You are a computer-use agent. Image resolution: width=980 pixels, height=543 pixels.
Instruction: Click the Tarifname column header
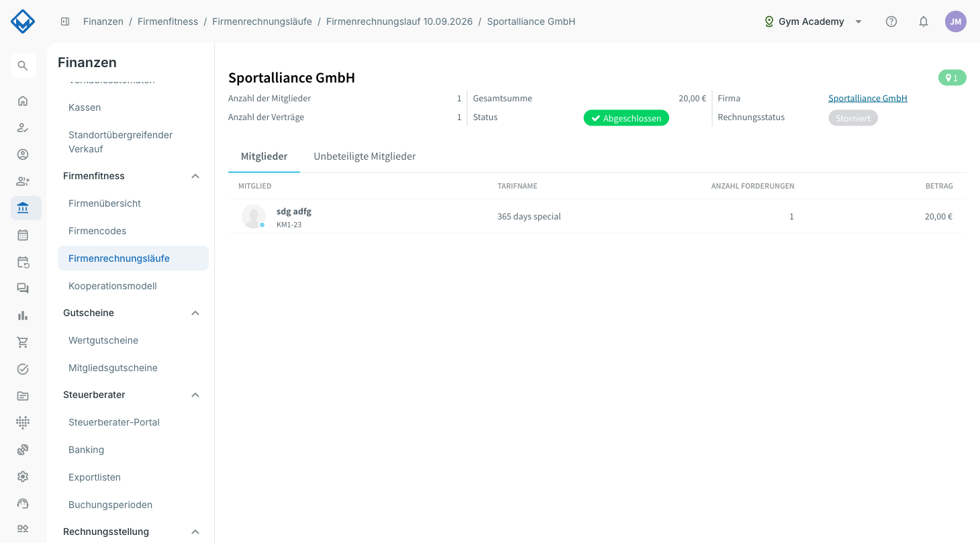tap(518, 186)
